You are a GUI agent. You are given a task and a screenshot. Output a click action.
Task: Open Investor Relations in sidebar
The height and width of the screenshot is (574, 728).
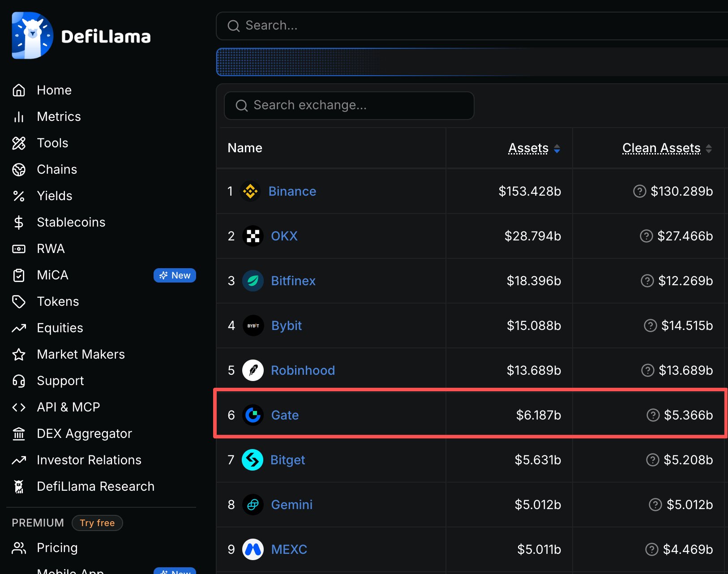(x=89, y=460)
